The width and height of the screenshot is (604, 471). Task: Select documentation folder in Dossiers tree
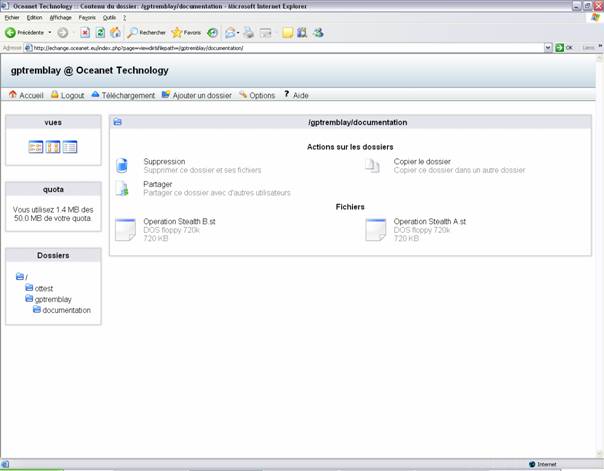pos(67,310)
